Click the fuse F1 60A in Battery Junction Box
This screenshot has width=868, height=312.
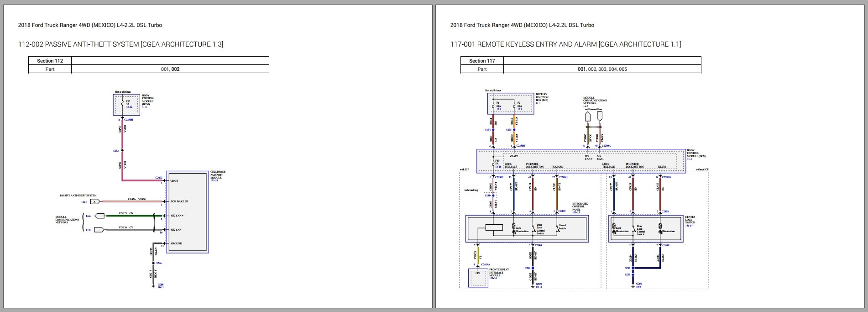pyautogui.click(x=492, y=106)
